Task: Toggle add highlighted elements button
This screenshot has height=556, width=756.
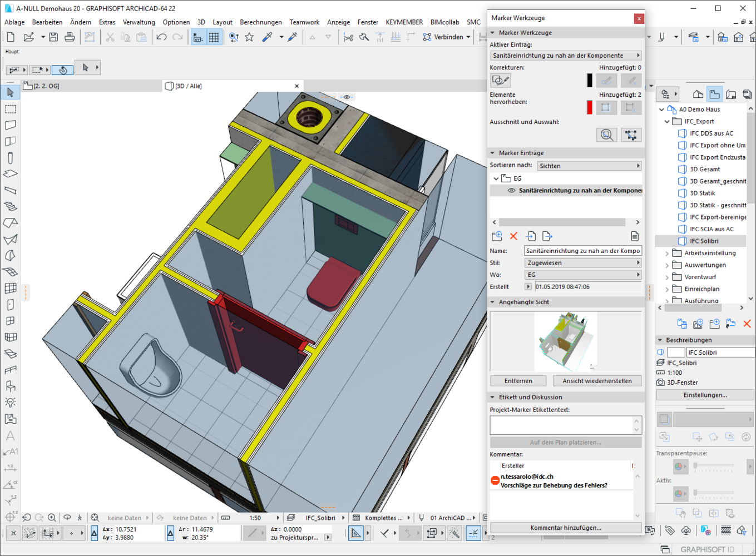Action: pyautogui.click(x=606, y=107)
